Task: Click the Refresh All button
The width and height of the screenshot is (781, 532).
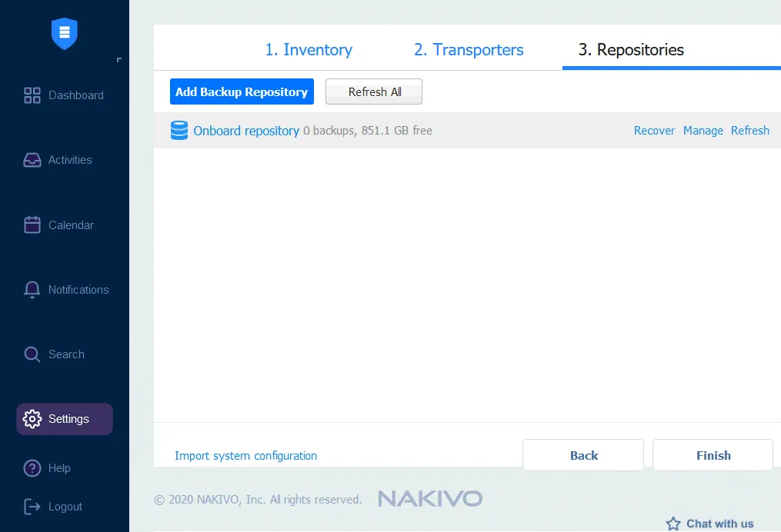Action: click(x=374, y=92)
